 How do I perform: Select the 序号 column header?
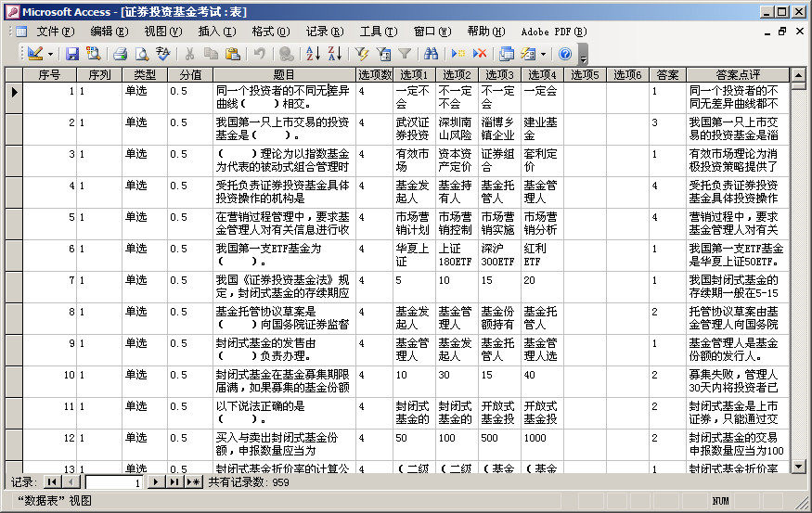[x=50, y=74]
